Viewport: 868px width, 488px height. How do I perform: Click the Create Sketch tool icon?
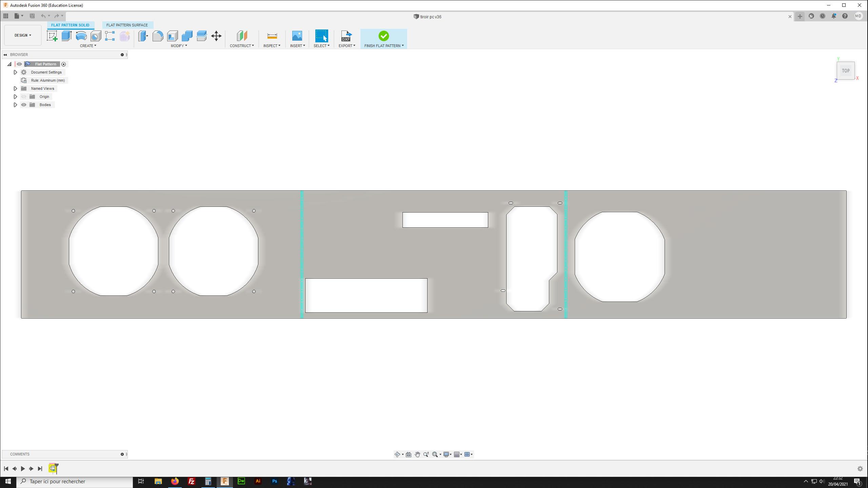pos(52,36)
